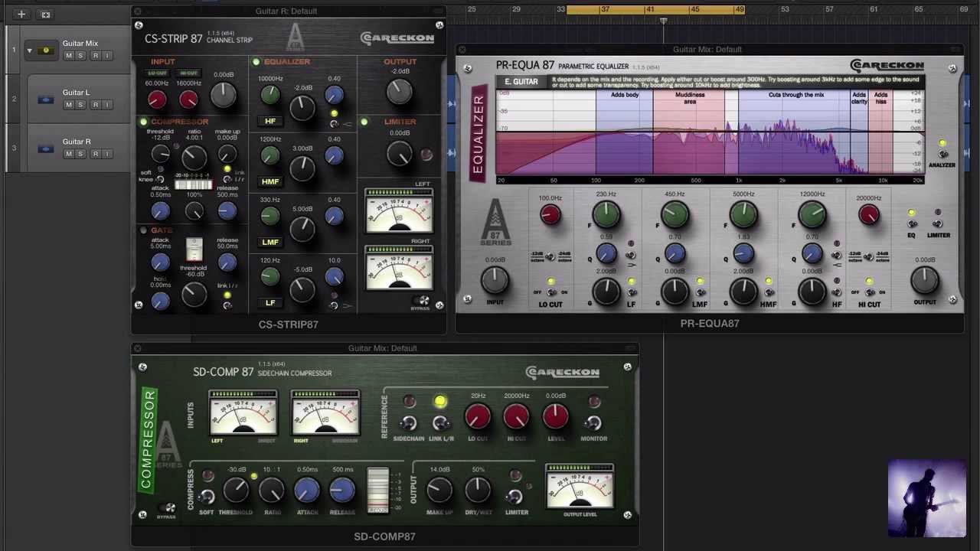Flip the HMF band enable switch in PR-EQUA

pyautogui.click(x=769, y=292)
